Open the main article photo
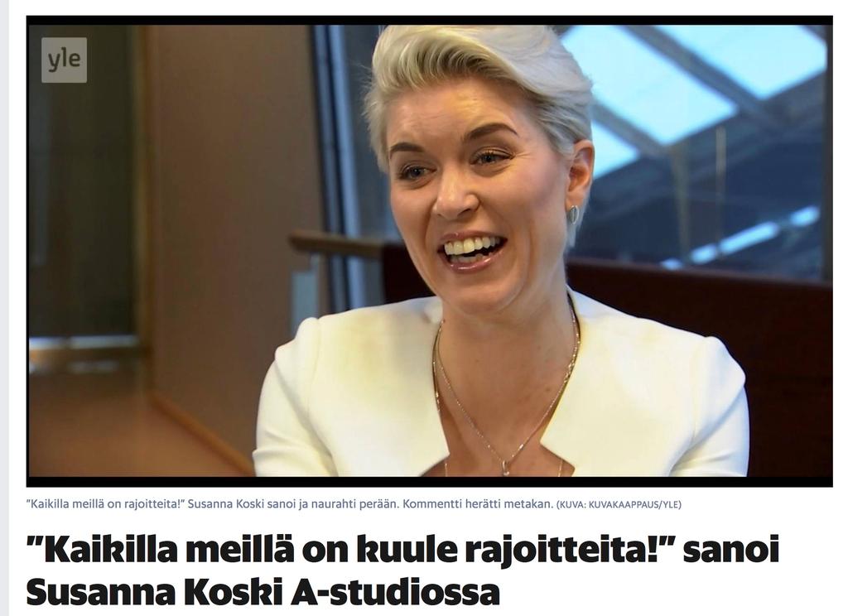The height and width of the screenshot is (616, 848). point(430,252)
